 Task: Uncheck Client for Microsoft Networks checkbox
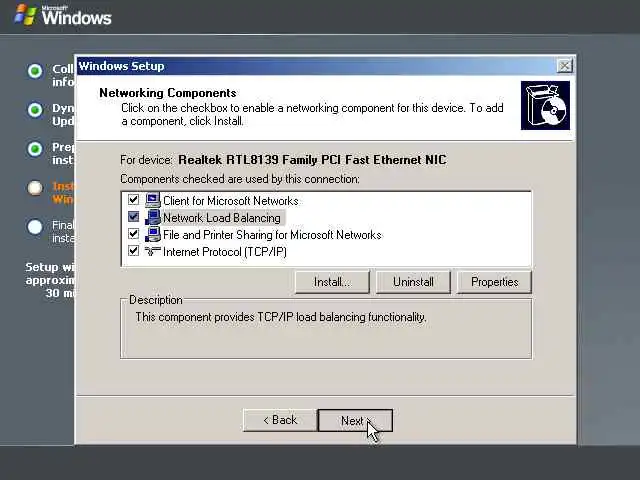point(133,200)
